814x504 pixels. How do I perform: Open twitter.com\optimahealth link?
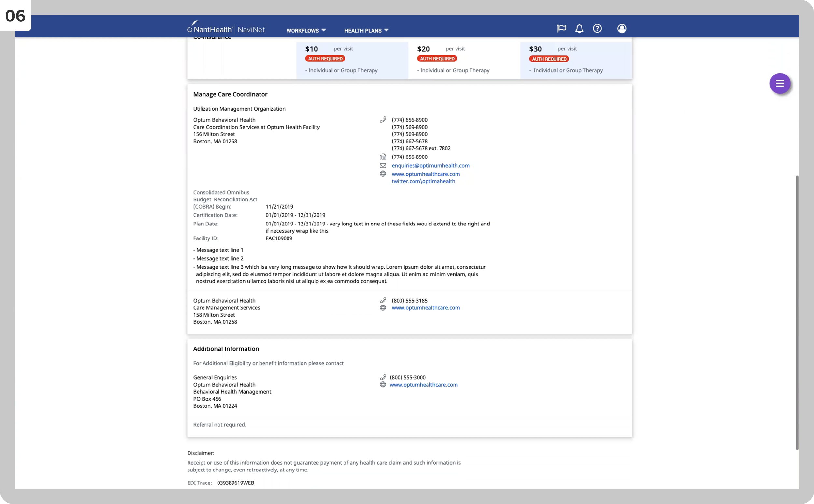423,181
